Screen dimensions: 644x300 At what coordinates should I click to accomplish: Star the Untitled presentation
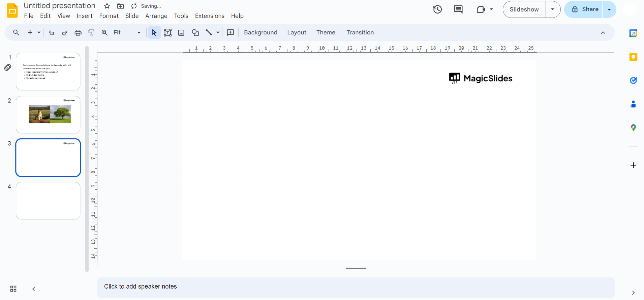(107, 6)
